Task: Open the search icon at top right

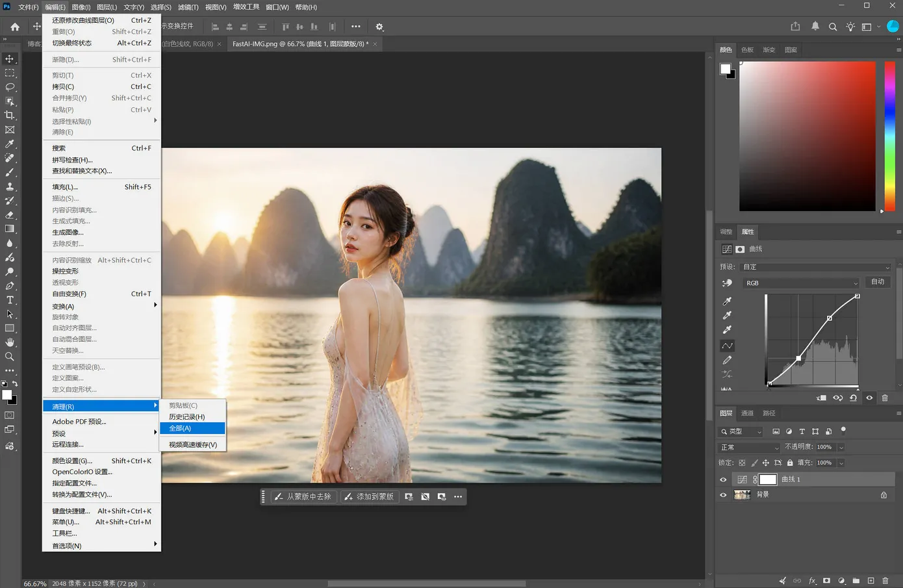Action: [833, 27]
